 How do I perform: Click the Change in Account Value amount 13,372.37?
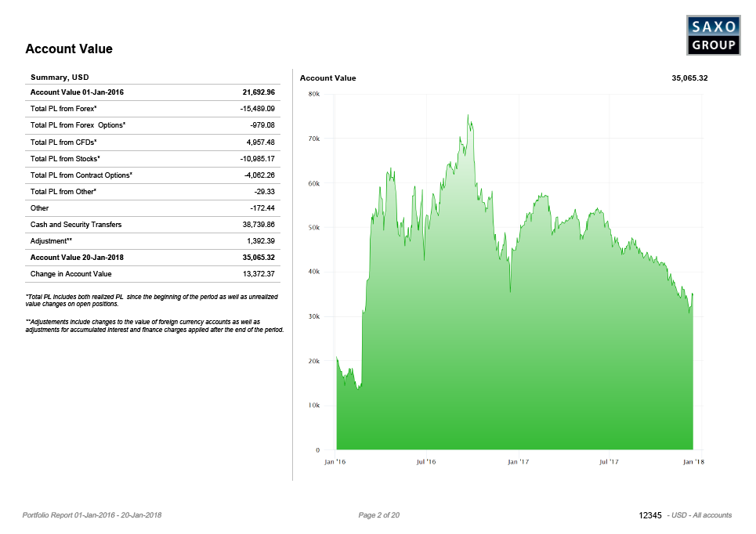click(x=259, y=274)
